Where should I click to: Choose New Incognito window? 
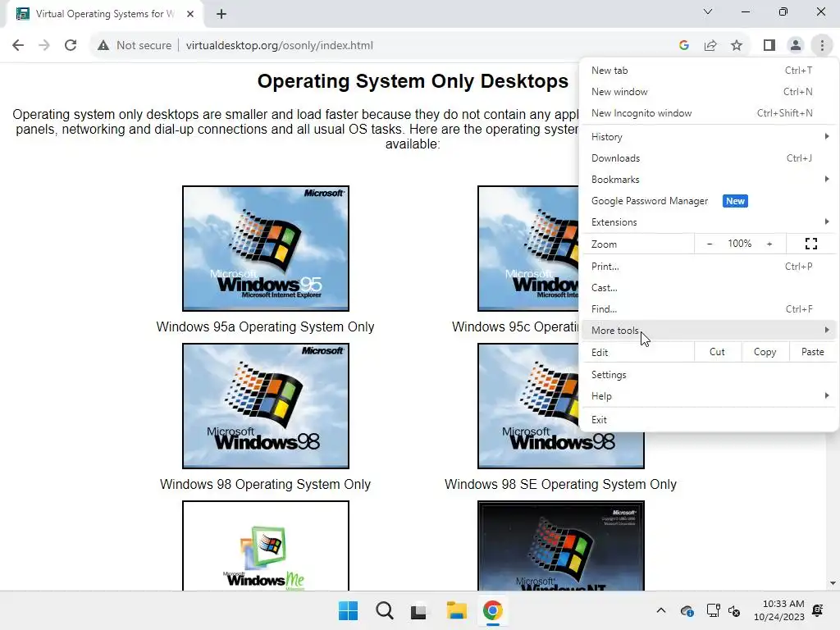pyautogui.click(x=710, y=113)
